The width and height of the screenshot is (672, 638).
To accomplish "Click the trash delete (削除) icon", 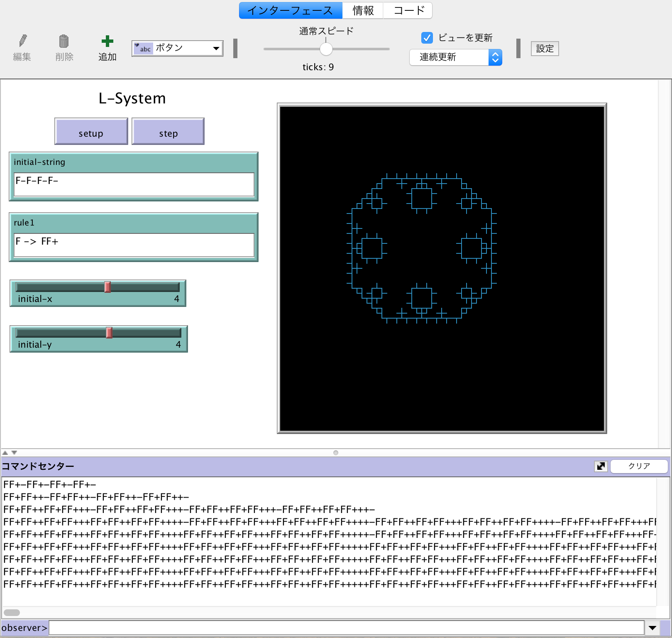I will point(64,41).
